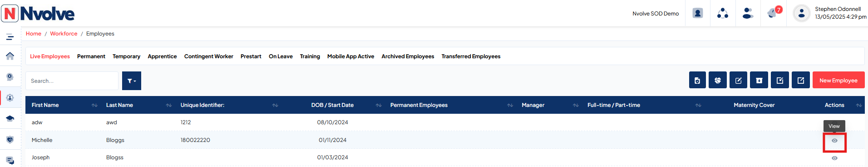The width and height of the screenshot is (868, 167).
Task: Open the filter dropdown next to search
Action: click(132, 81)
